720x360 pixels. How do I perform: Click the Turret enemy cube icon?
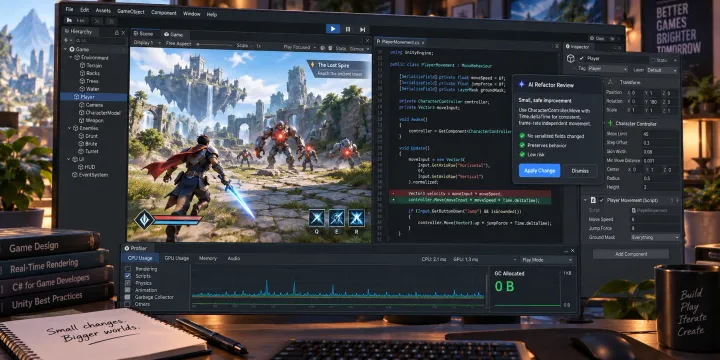(x=82, y=152)
